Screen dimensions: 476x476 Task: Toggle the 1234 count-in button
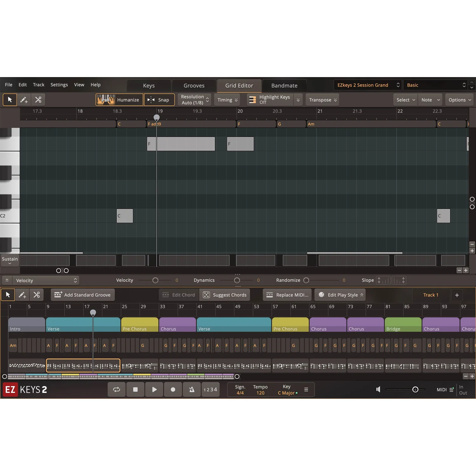(210, 389)
